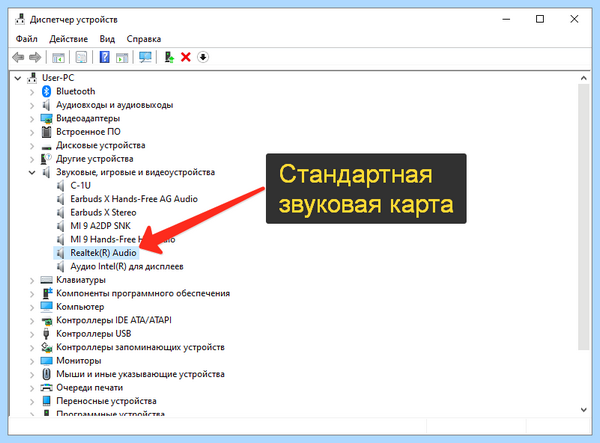Click the Видеоадаптеры monitor icon

click(x=46, y=118)
